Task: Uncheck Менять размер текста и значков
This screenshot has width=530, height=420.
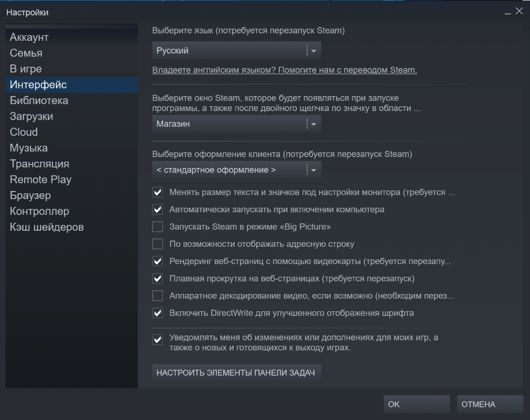Action: tap(158, 192)
